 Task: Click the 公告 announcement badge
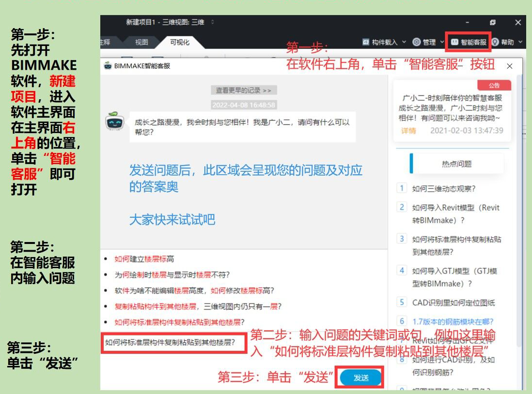(x=494, y=85)
